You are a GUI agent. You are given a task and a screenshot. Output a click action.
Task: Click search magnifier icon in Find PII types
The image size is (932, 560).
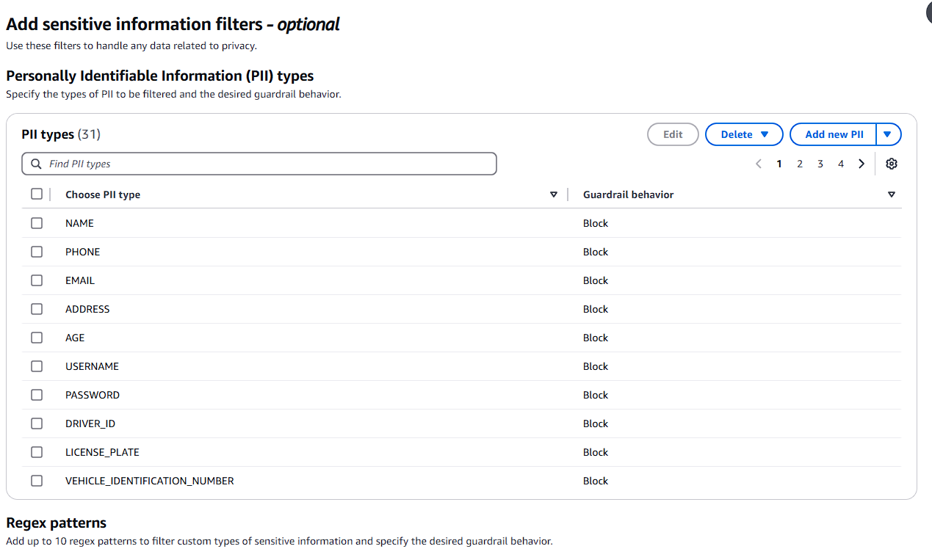[x=37, y=164]
